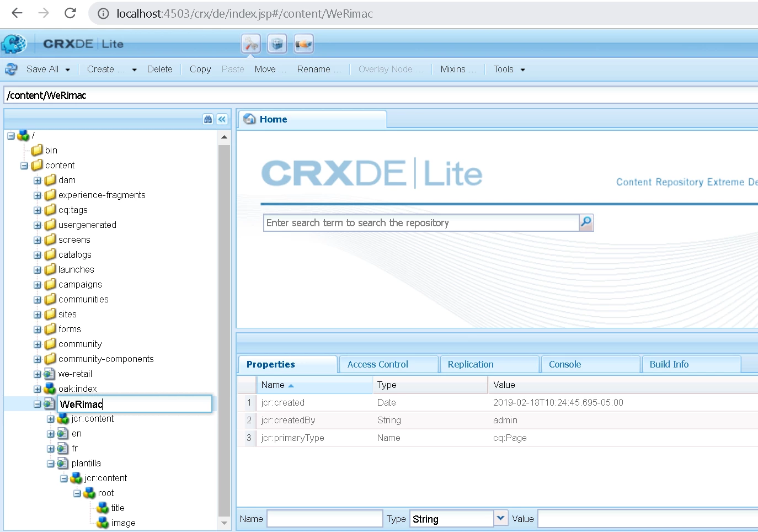The image size is (758, 532).
Task: Select the Properties tab
Action: pos(287,364)
